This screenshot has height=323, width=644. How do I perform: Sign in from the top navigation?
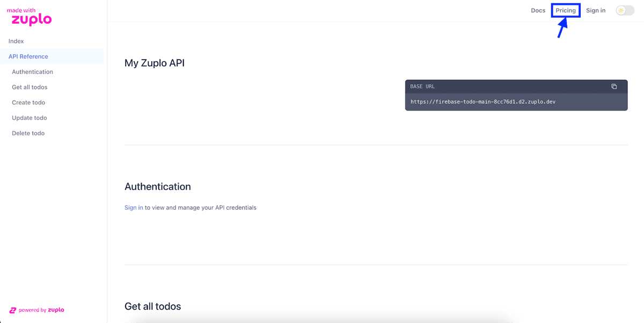[596, 10]
